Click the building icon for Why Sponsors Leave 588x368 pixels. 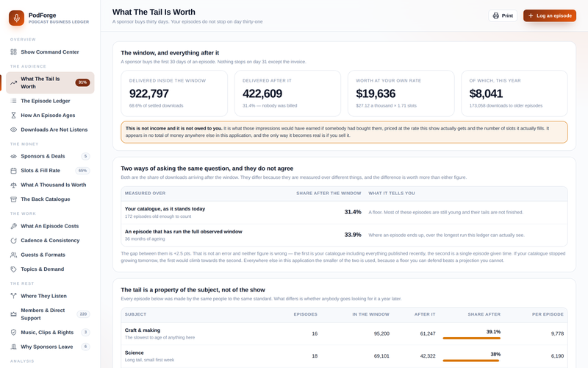click(x=13, y=347)
